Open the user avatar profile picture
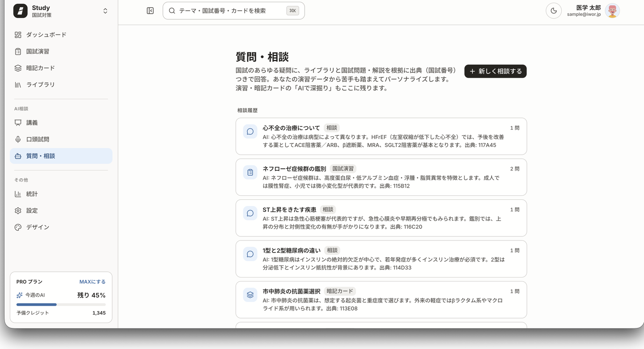This screenshot has width=644, height=349. pos(612,11)
